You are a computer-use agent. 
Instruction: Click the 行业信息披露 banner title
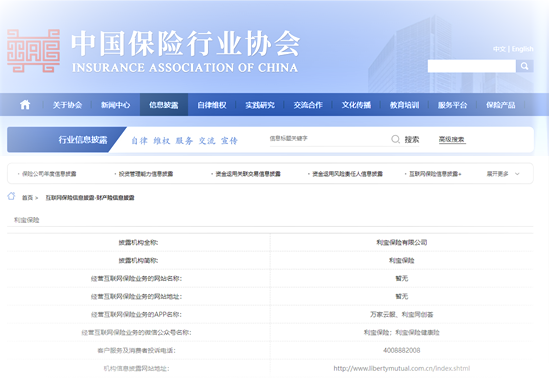click(x=83, y=140)
